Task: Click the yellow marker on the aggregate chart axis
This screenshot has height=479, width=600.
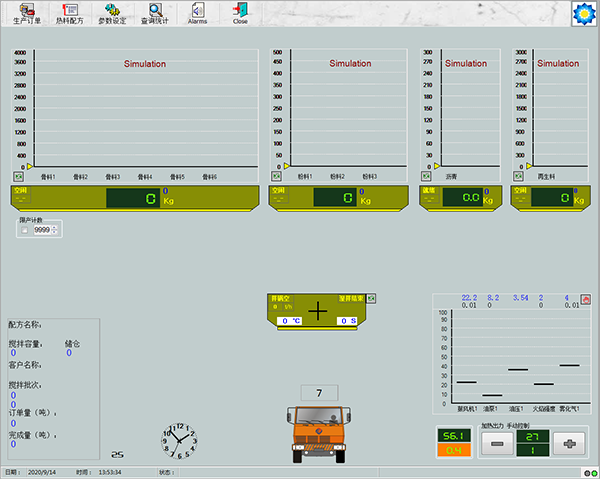Action: point(30,166)
